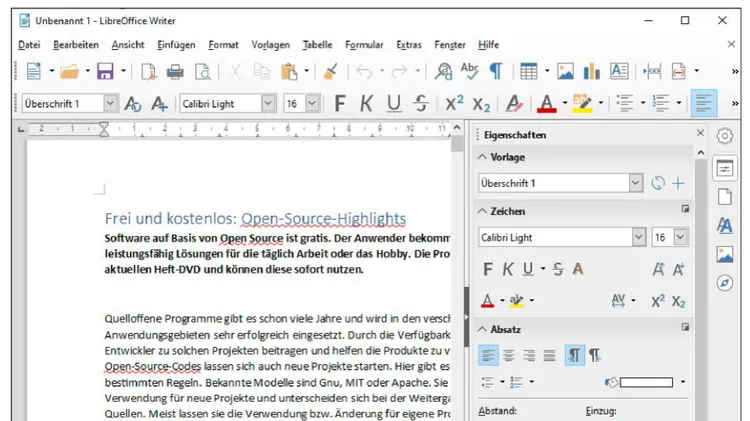Click the sidebar hide handle
This screenshot has height=421, width=750.
tap(466, 317)
